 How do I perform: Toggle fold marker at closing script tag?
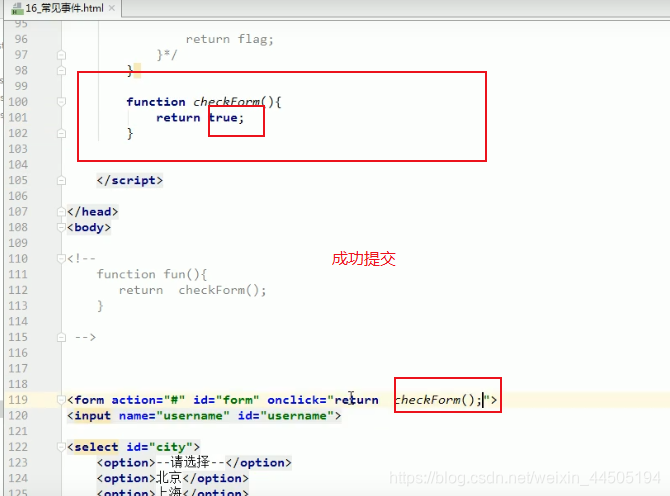(62, 180)
